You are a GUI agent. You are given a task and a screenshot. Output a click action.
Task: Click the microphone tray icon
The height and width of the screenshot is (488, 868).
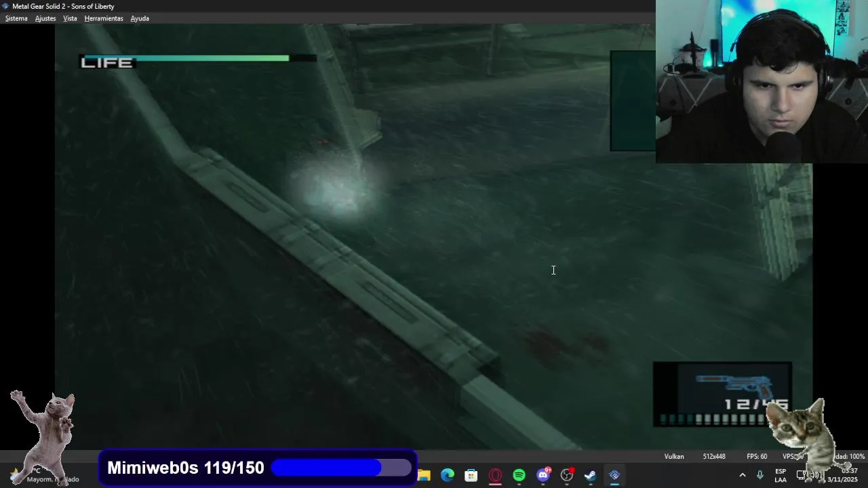(759, 475)
